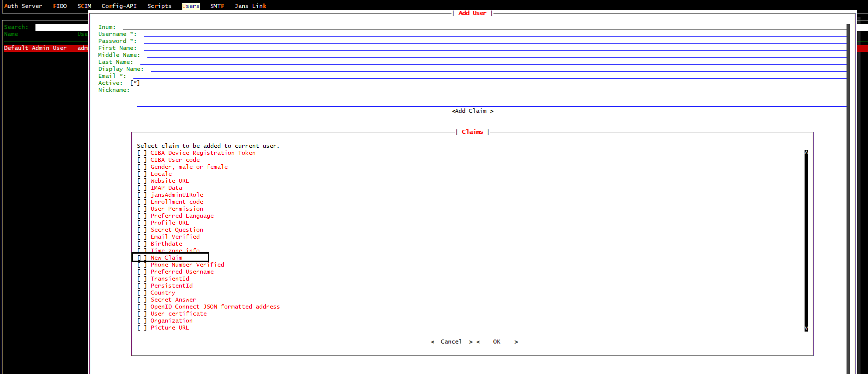Cancel the Claims dialog
The height and width of the screenshot is (374, 868).
tap(451, 342)
